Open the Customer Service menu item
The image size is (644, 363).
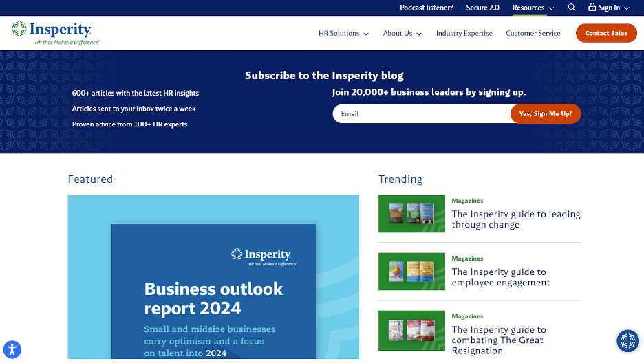pos(533,33)
